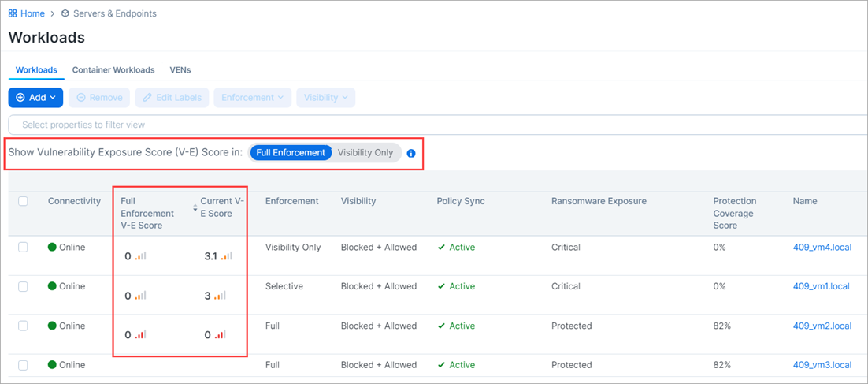This screenshot has width=868, height=384.
Task: Check the box for the 409_vm4.local row
Action: click(x=23, y=248)
